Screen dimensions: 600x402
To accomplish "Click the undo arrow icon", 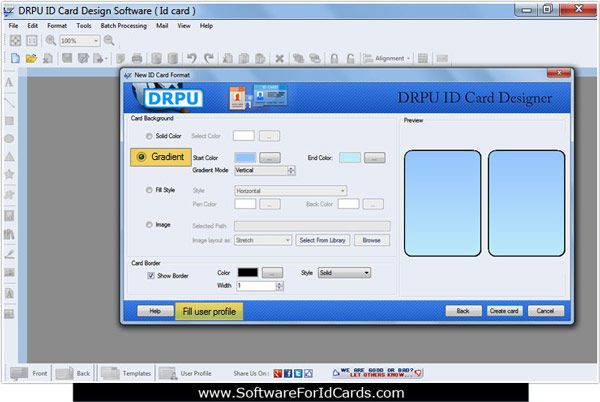I will tap(192, 58).
